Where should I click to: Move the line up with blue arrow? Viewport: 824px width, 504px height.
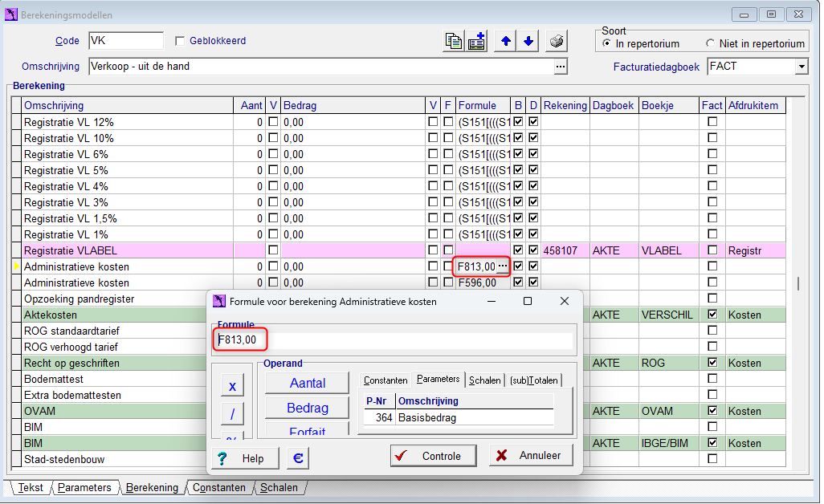[x=505, y=41]
